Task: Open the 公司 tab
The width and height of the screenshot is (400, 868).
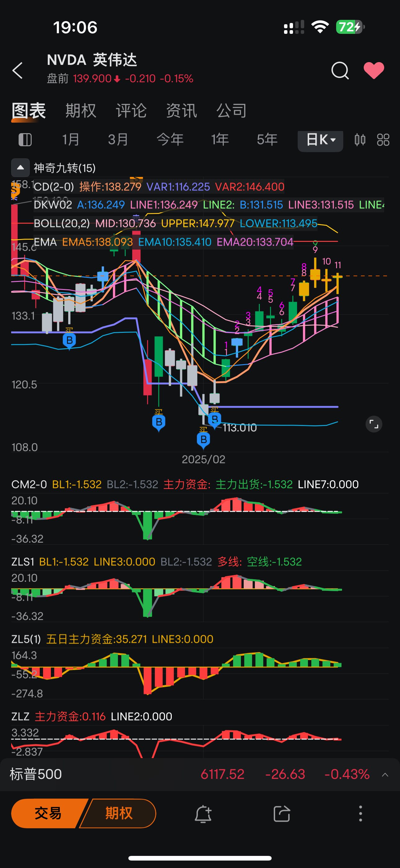Action: pos(232,111)
